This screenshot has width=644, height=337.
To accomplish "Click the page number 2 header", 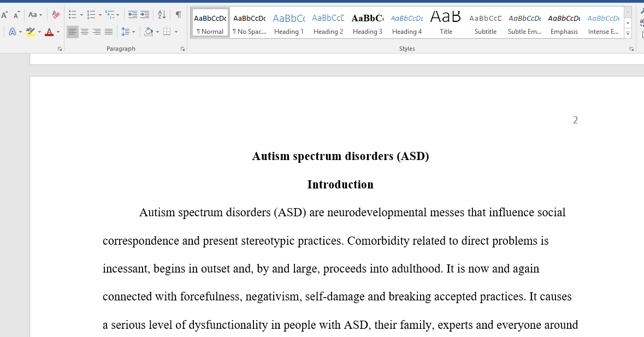I will (575, 120).
